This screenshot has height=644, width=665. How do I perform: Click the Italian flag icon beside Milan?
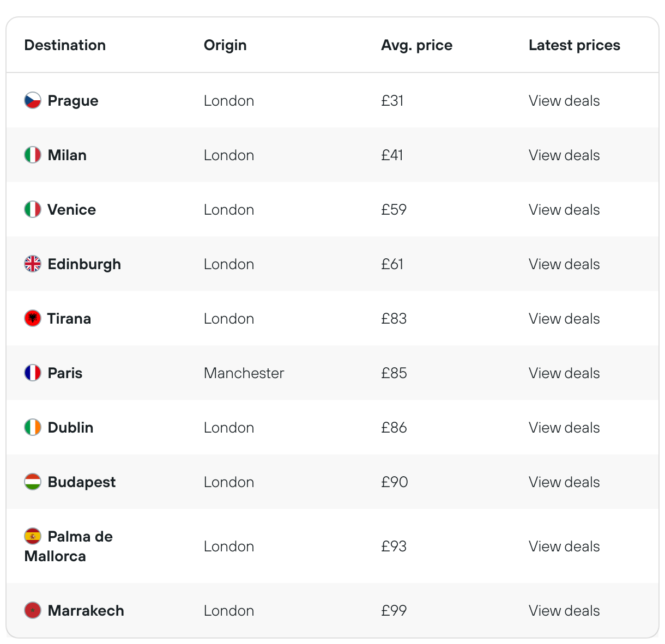click(33, 155)
